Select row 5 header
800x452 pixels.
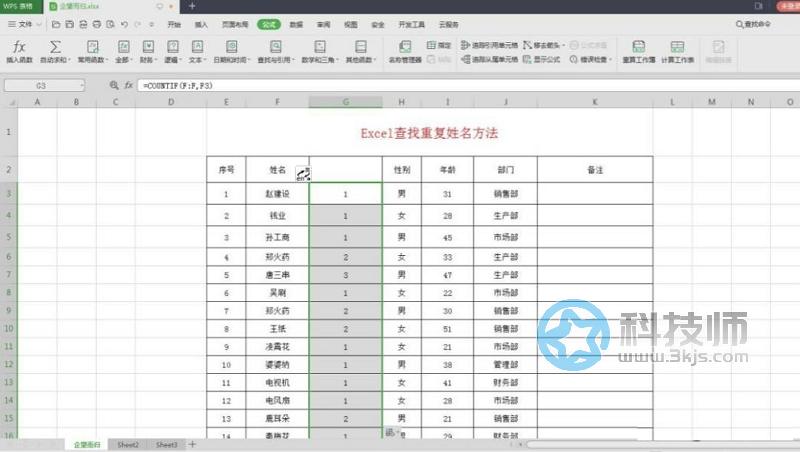9,237
